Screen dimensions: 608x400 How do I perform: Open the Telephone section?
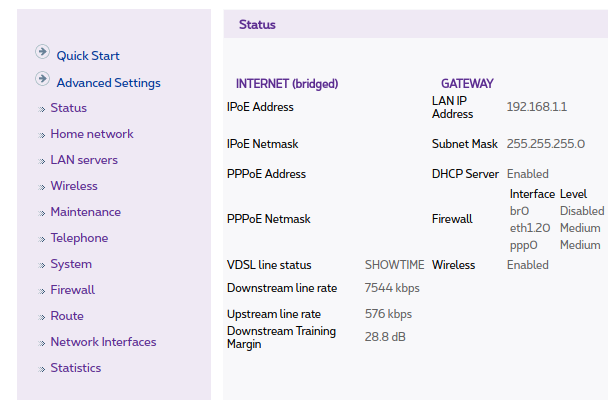[80, 238]
